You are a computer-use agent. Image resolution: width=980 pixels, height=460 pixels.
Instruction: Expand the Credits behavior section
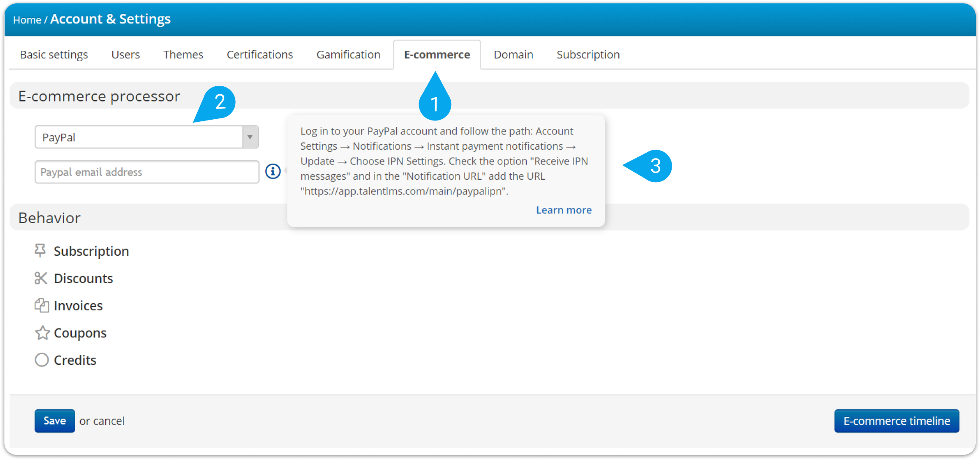[75, 360]
